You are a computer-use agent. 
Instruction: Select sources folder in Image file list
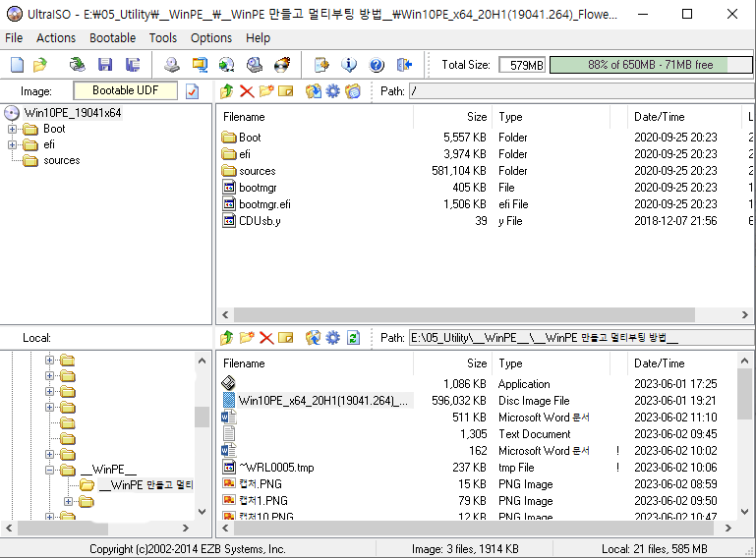257,171
